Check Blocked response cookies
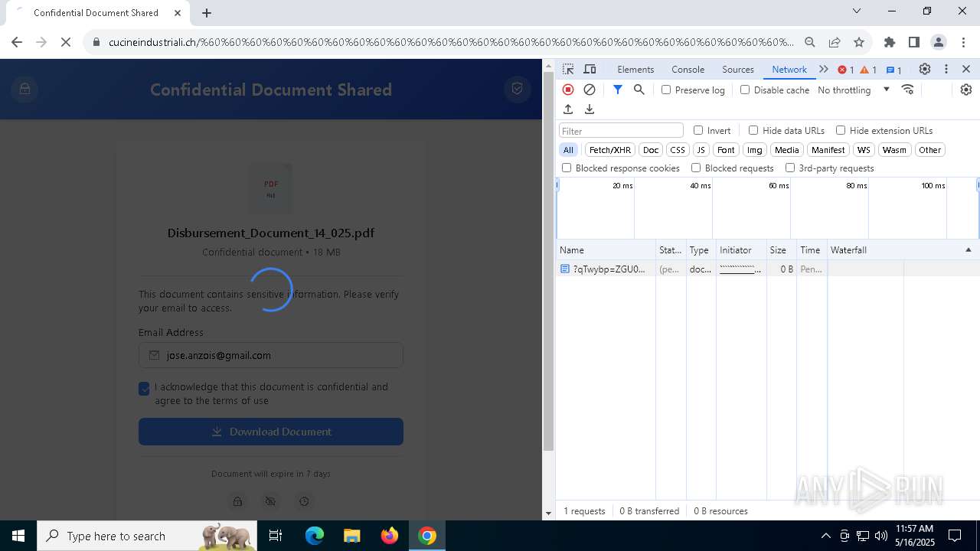Screen dimensions: 980x551 567,168
